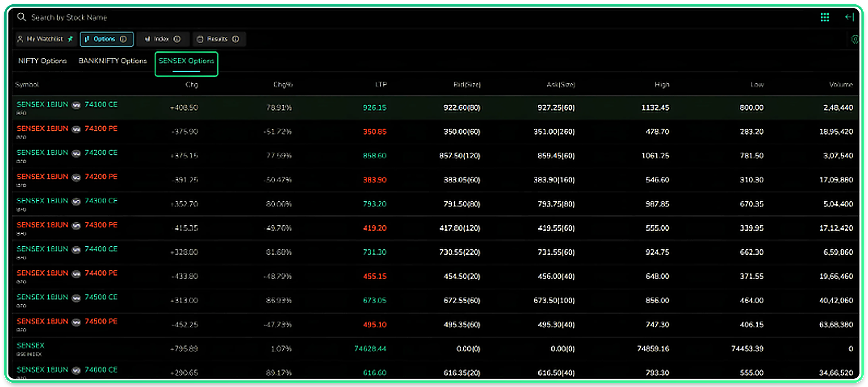Click the weekly badge icon on 74600 CE row

pyautogui.click(x=76, y=370)
